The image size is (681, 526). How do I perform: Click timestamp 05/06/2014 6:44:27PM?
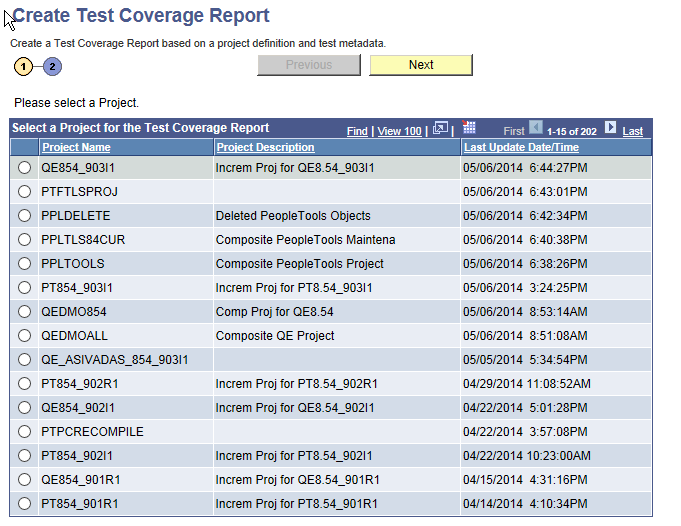(x=525, y=168)
